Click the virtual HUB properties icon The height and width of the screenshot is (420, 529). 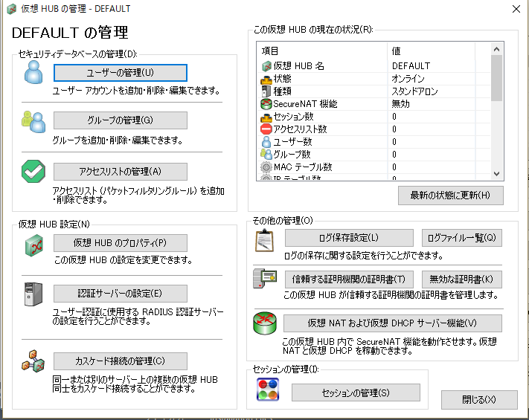click(x=34, y=245)
